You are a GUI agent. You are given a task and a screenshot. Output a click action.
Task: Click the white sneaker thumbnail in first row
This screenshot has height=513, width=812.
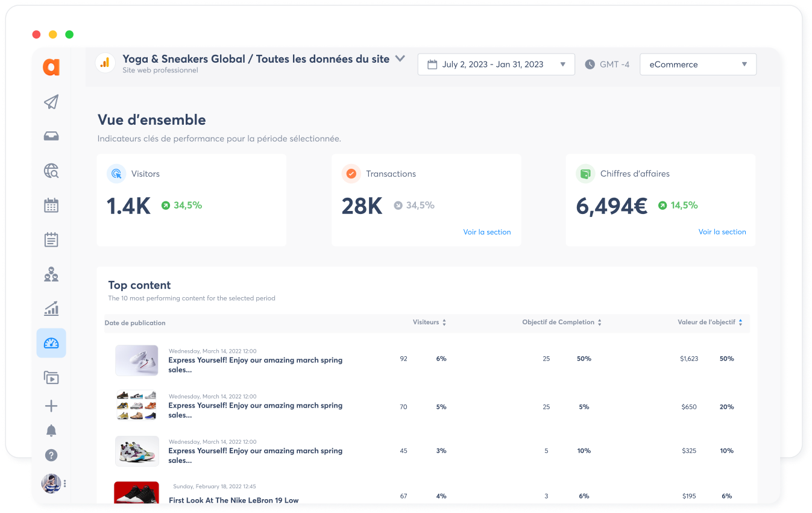click(x=137, y=360)
